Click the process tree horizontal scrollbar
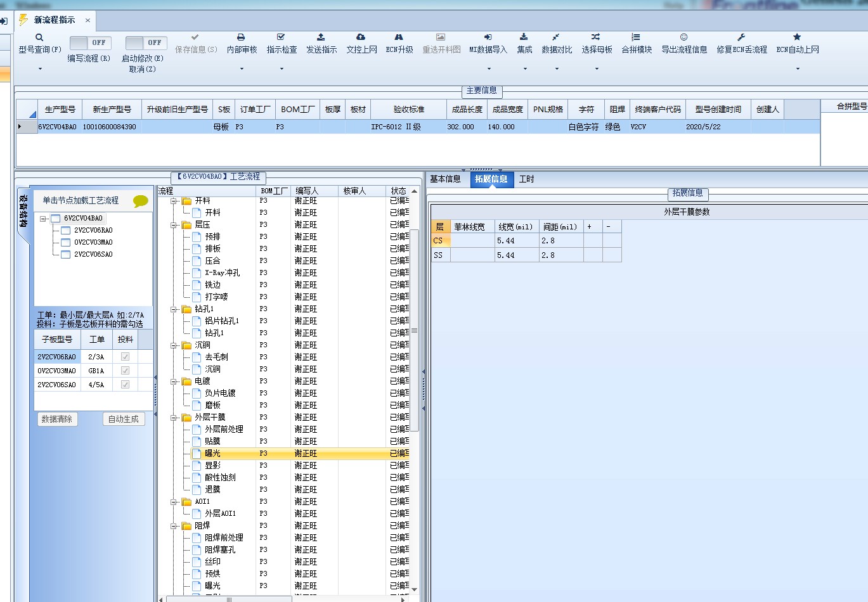This screenshot has width=868, height=602. pyautogui.click(x=228, y=599)
